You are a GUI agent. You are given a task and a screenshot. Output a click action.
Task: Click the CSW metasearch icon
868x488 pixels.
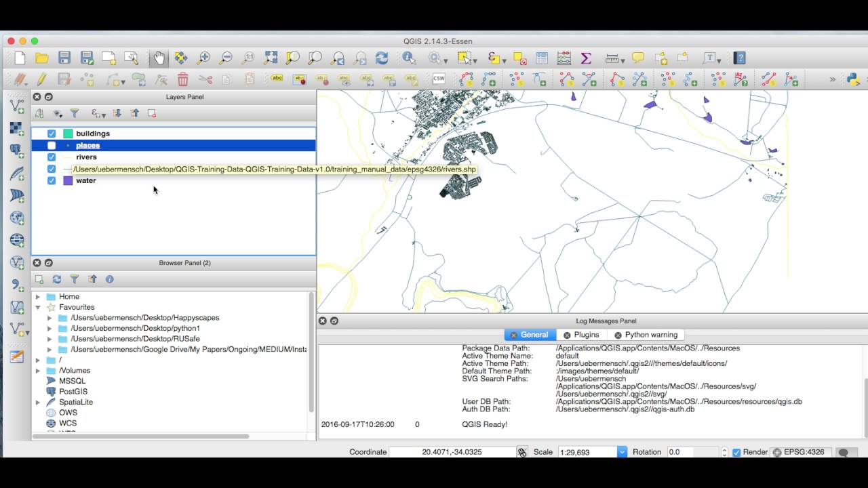click(439, 79)
